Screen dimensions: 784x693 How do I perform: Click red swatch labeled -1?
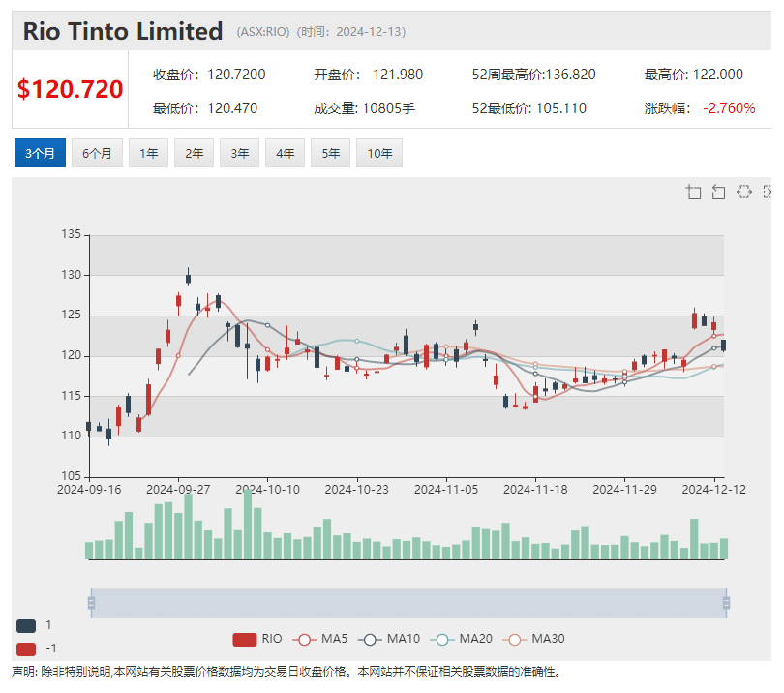click(x=26, y=648)
